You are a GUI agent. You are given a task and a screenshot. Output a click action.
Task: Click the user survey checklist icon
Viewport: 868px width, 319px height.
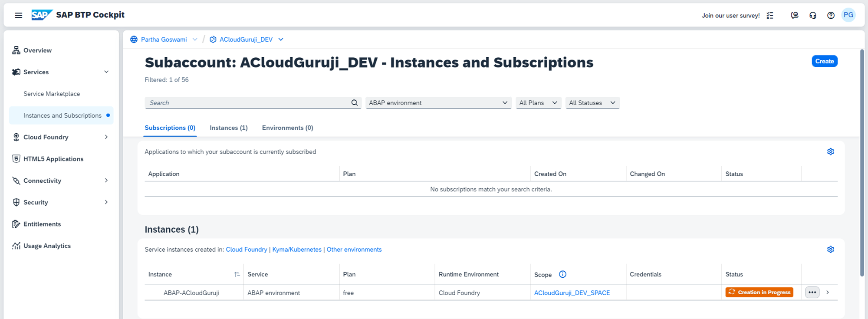coord(770,16)
